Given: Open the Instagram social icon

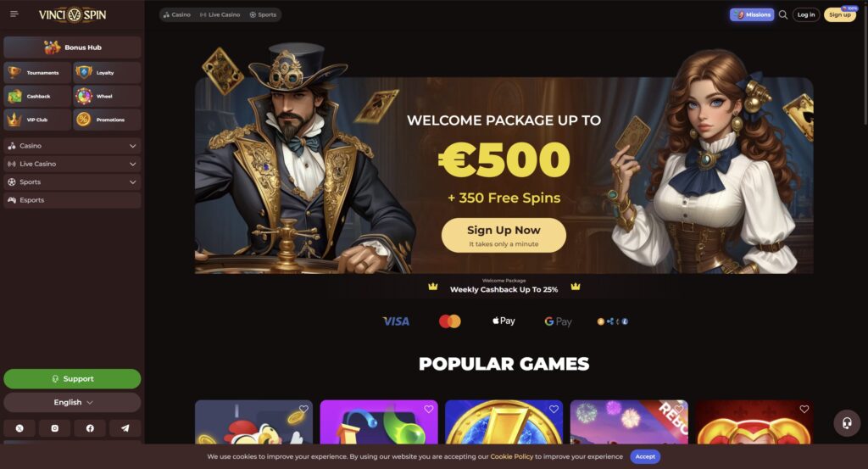Looking at the screenshot, I should (55, 428).
